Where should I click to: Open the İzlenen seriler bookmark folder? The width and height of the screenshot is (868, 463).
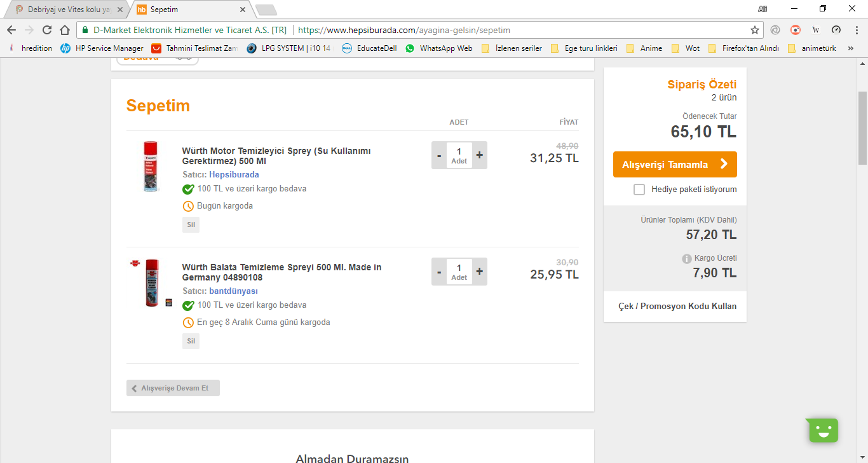pyautogui.click(x=512, y=48)
